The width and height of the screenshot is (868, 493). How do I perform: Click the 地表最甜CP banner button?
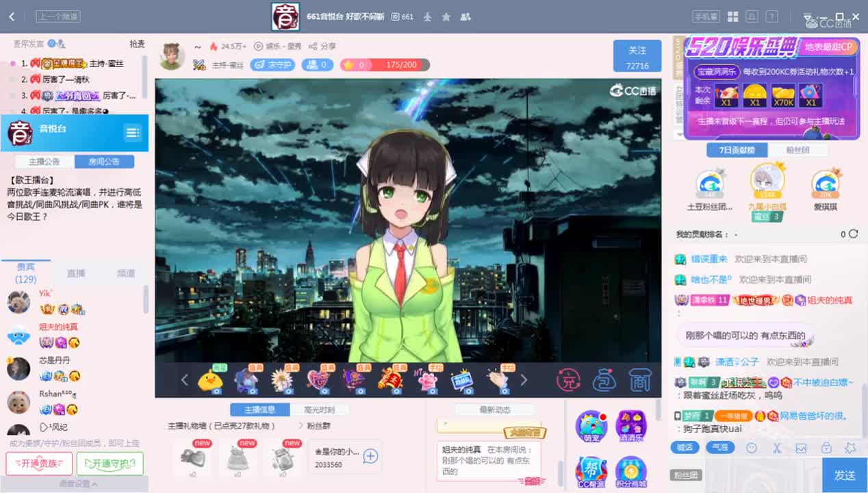coord(829,47)
